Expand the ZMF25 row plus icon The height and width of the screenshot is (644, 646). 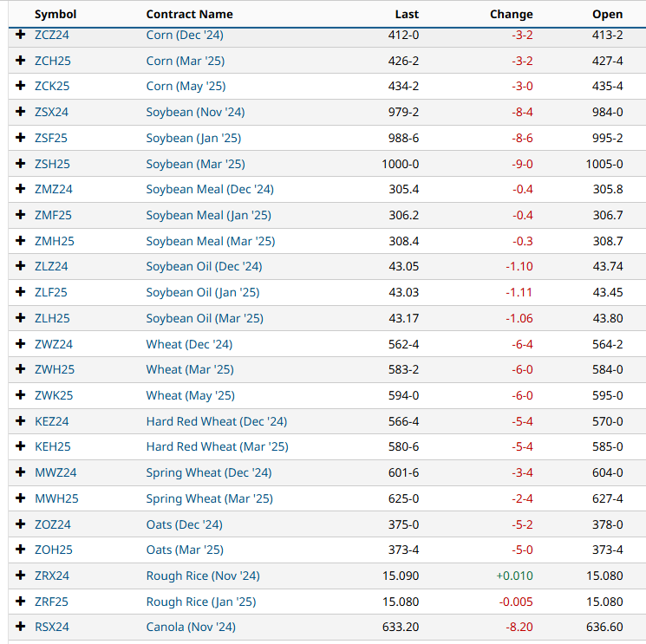point(20,215)
